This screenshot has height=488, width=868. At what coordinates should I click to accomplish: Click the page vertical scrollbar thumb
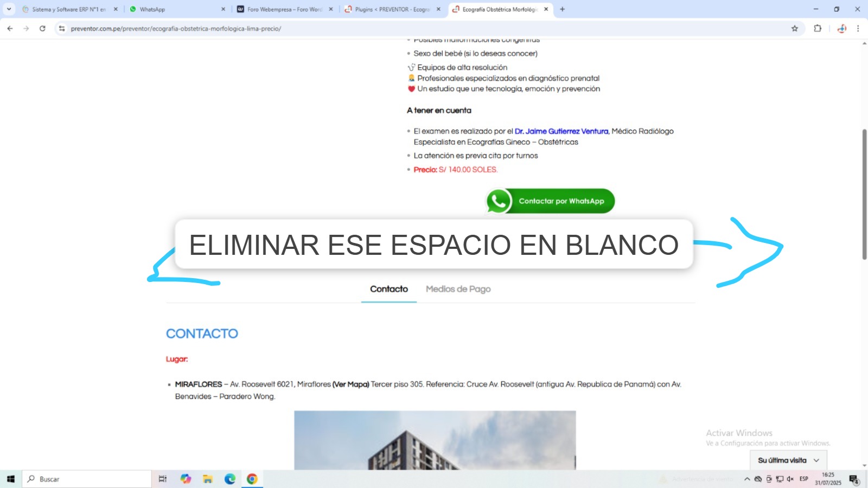864,194
